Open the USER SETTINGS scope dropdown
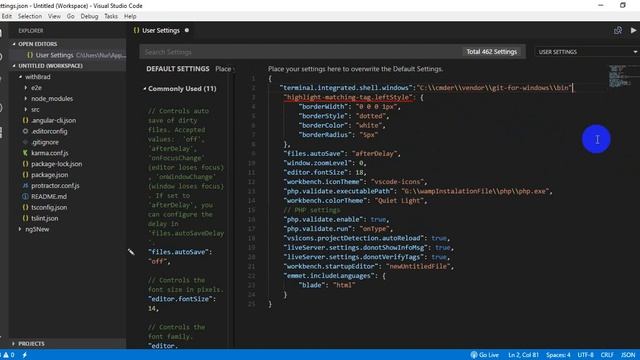The height and width of the screenshot is (360, 640). click(x=587, y=52)
